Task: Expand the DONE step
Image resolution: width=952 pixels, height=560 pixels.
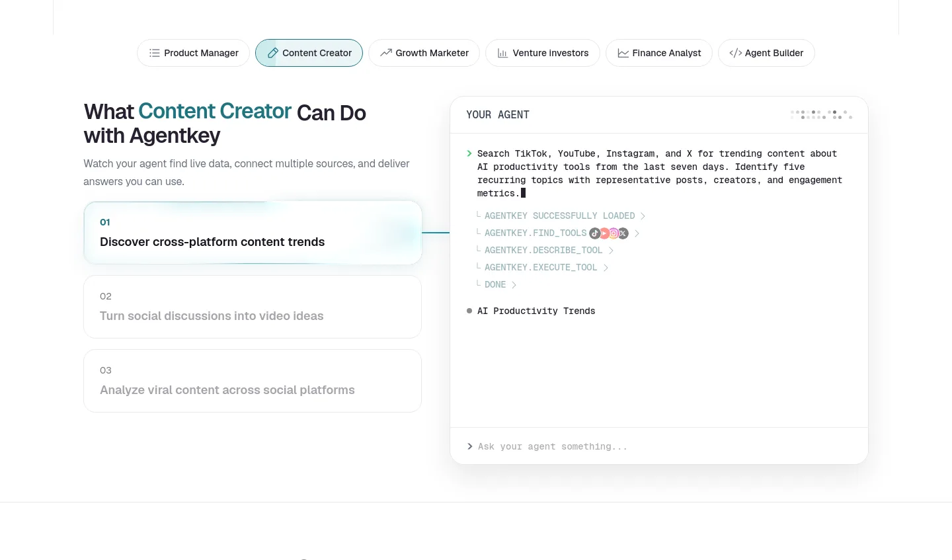Action: coord(496,285)
